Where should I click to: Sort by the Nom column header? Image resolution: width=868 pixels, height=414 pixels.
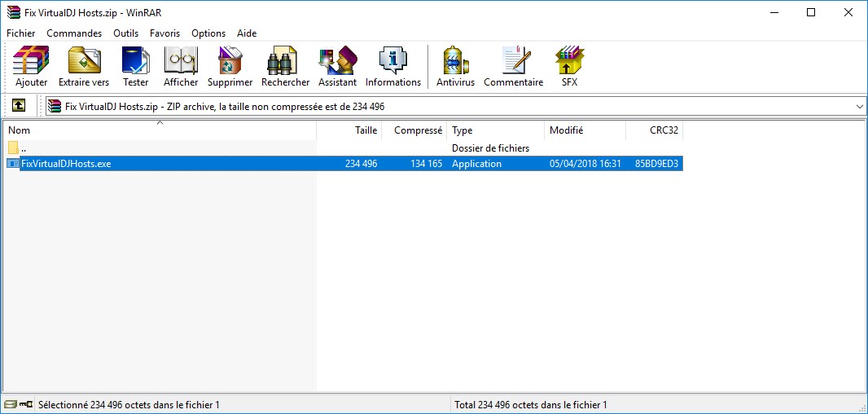tap(160, 130)
